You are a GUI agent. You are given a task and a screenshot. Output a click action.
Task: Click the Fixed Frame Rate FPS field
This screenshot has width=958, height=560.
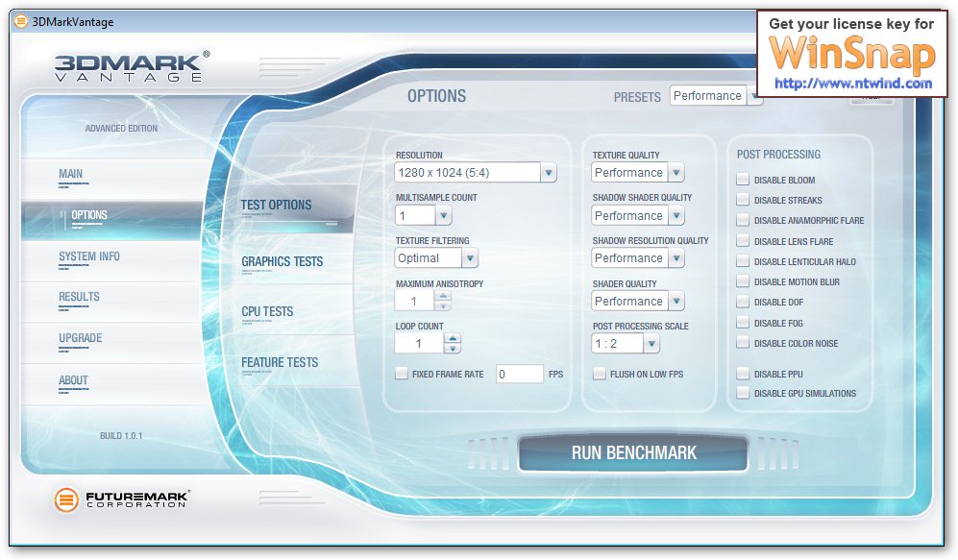pos(519,374)
